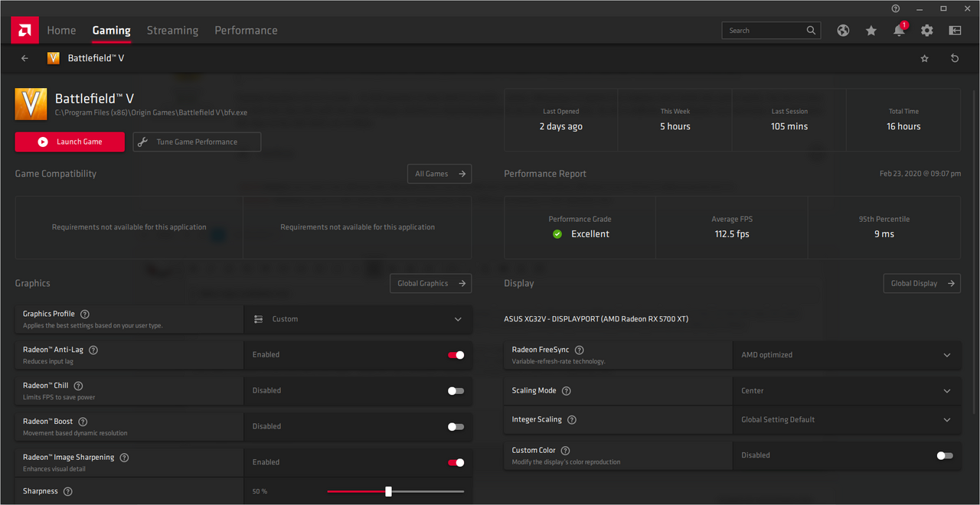Viewport: 980px width, 505px height.
Task: Disable Radeon Image Sharpening toggle
Action: 456,462
